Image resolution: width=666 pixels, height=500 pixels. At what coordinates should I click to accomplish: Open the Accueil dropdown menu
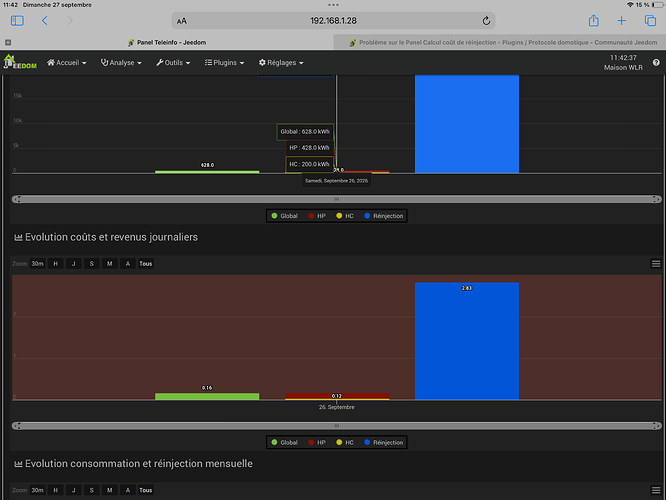coord(67,62)
